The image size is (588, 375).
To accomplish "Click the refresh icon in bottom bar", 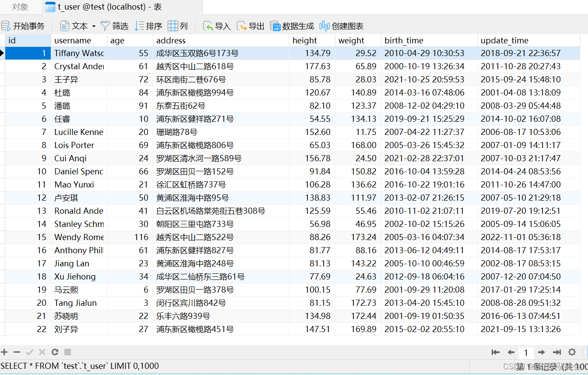I will coord(55,352).
